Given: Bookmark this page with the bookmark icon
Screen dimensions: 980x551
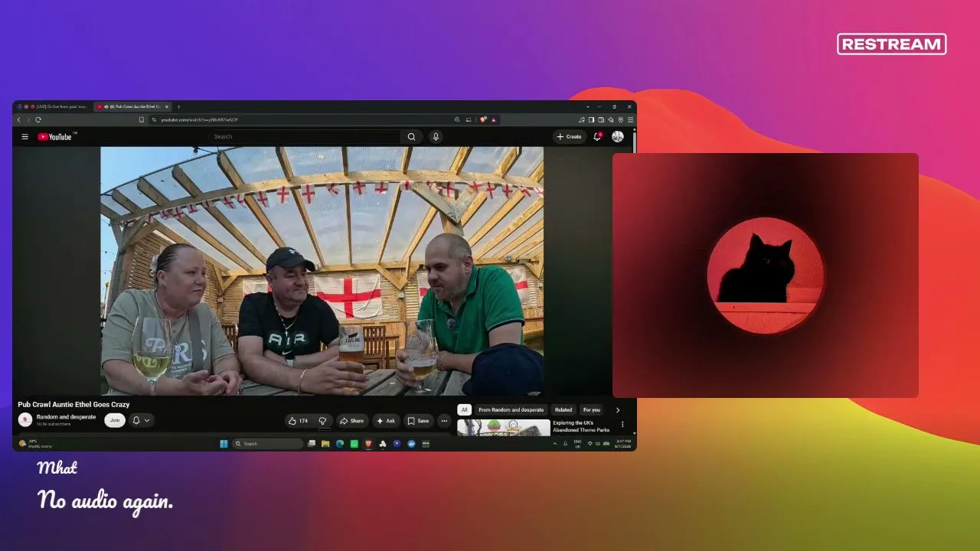Looking at the screenshot, I should click(141, 119).
